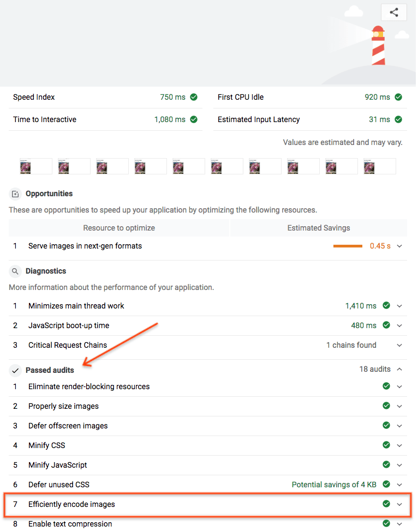418x532 pixels.
Task: Click the green pass icon for Speed Index
Action: point(194,96)
